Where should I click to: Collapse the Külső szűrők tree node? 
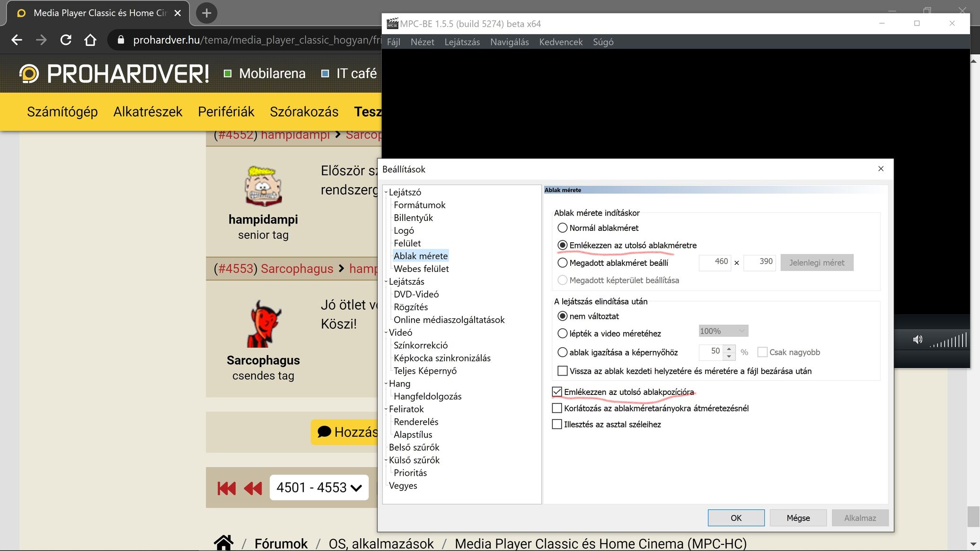coord(386,461)
